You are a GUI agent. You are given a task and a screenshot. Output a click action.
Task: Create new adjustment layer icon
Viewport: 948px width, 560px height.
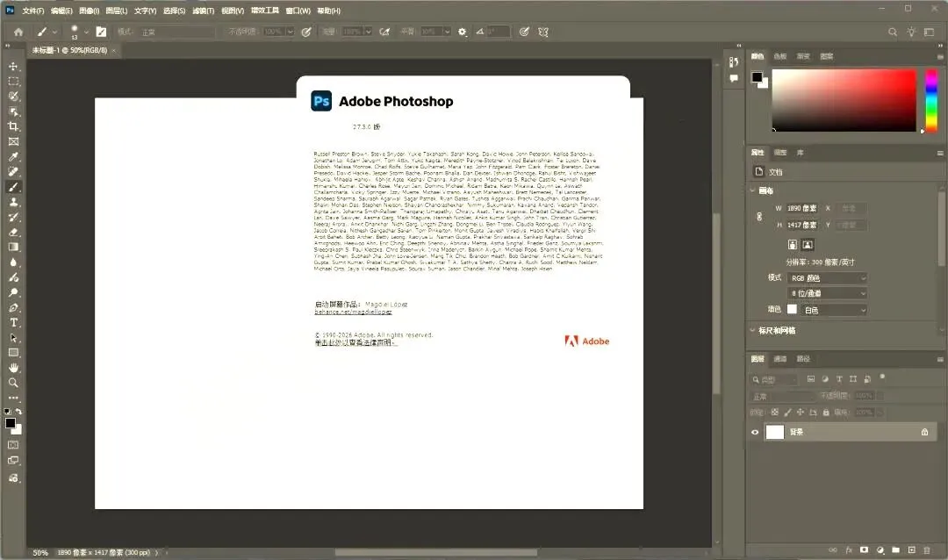[x=880, y=549]
